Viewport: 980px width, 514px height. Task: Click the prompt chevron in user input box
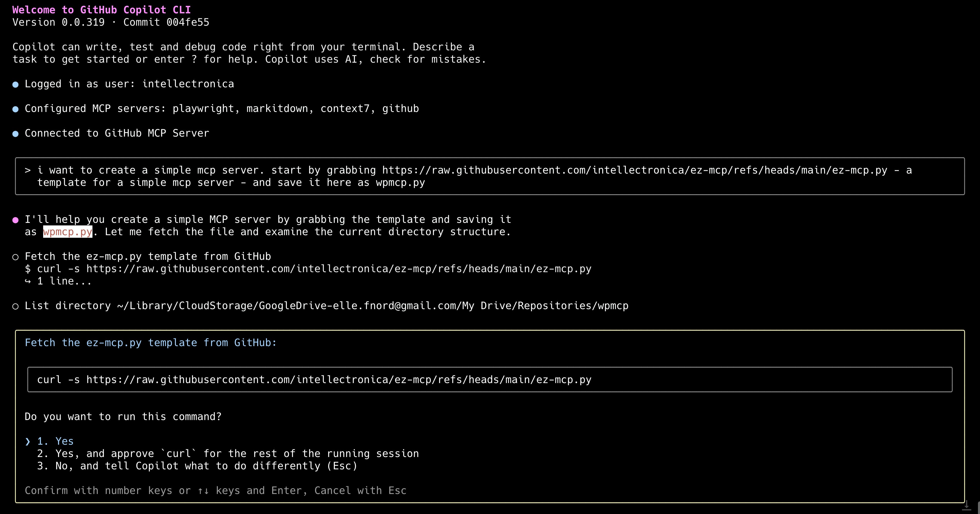tap(27, 170)
